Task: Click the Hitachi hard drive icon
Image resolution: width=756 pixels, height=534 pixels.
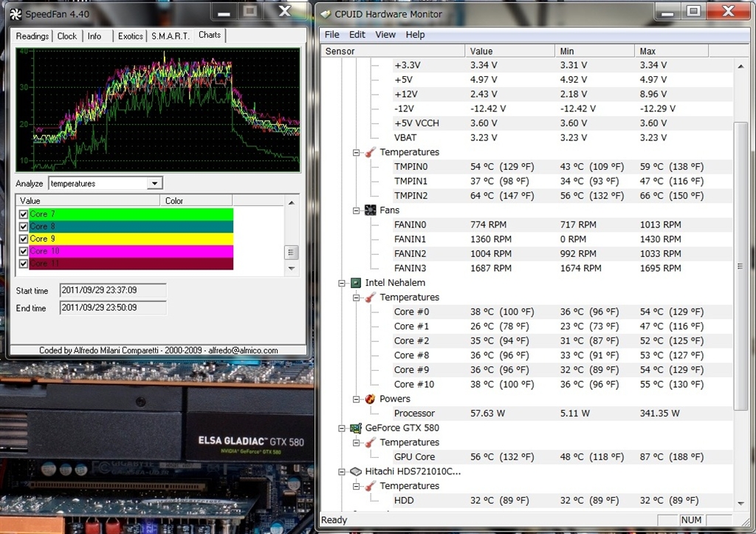Action: coord(356,471)
